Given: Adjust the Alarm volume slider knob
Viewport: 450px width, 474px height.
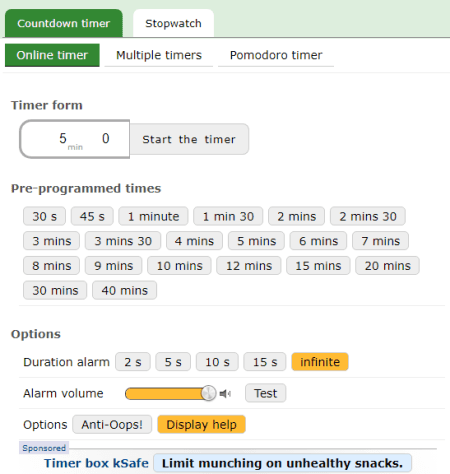Looking at the screenshot, I should tap(209, 393).
